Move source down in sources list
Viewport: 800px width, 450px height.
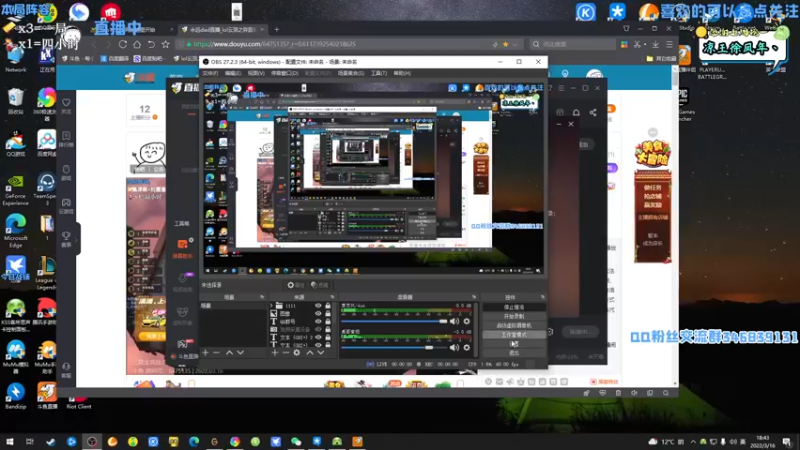320,353
